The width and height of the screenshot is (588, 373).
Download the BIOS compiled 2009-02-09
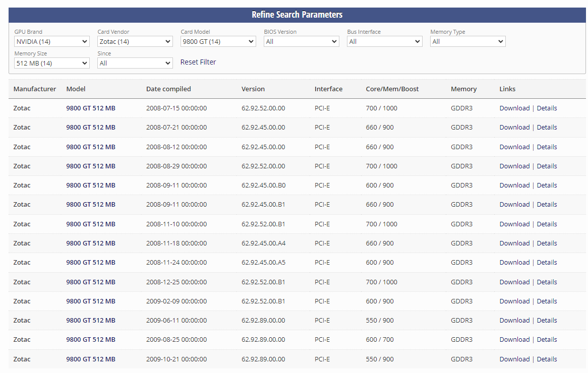pos(514,301)
